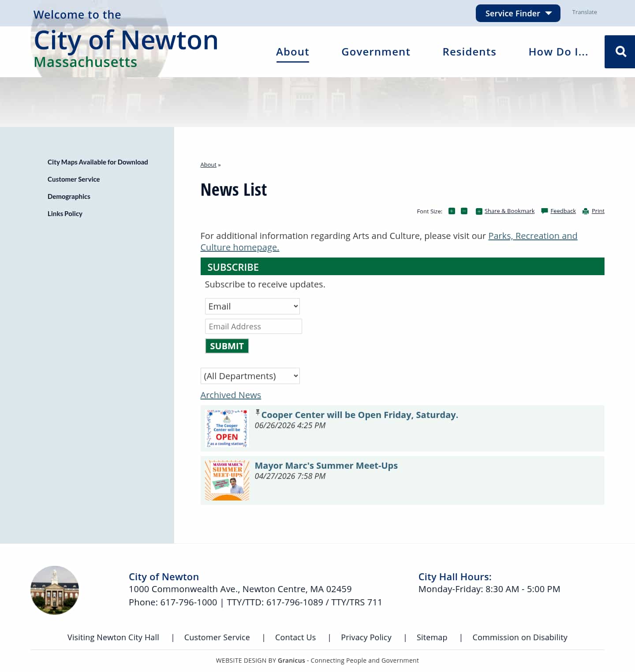Click the Monday-Friday hours text

[x=489, y=589]
